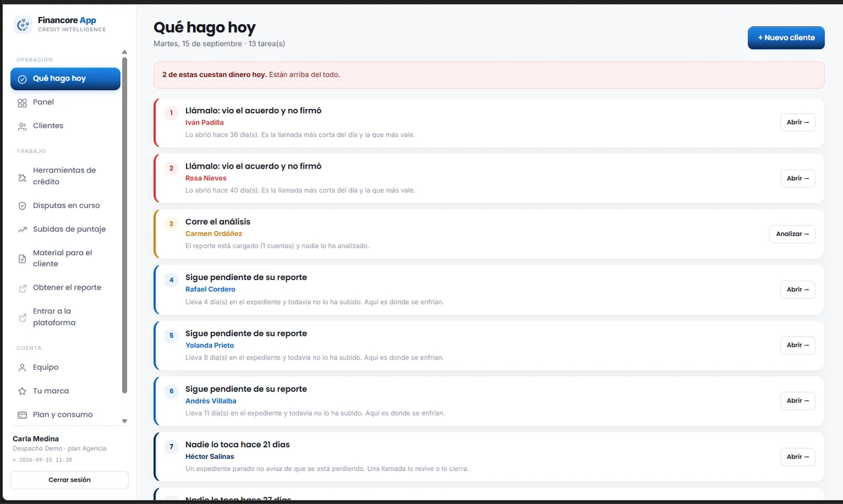
Task: Go to the Panel section
Action: pos(65,102)
